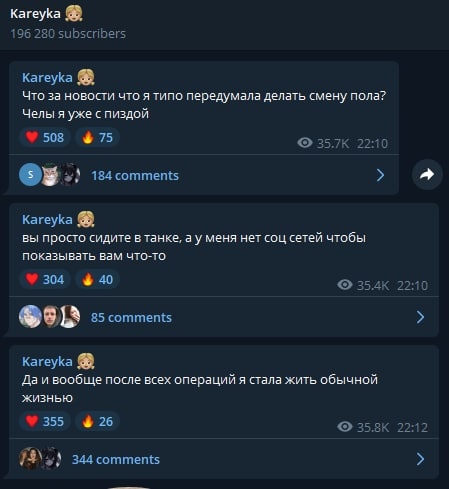Click views eye icon showing 35.7K
The height and width of the screenshot is (489, 449).
click(305, 143)
